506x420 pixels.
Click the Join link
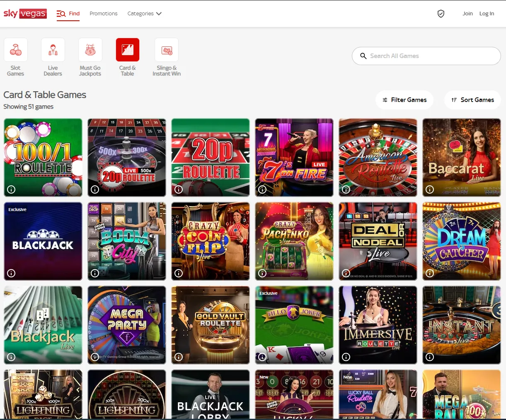tap(467, 14)
